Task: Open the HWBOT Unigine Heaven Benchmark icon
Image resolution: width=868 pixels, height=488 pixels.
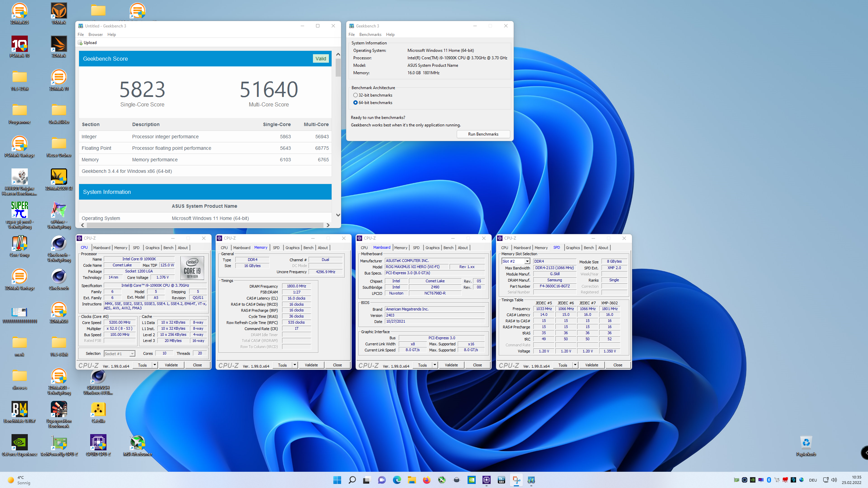Action: (x=19, y=182)
